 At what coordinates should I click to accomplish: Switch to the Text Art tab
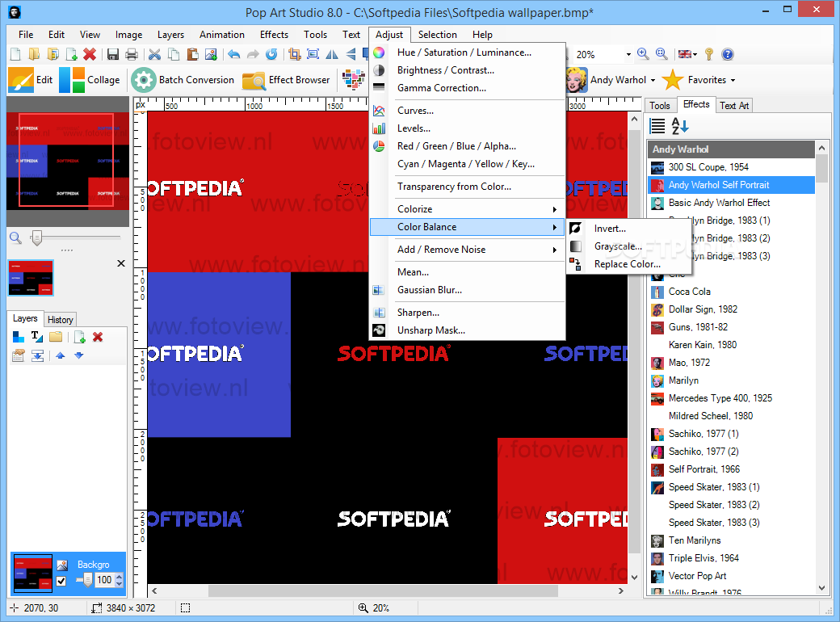[734, 106]
